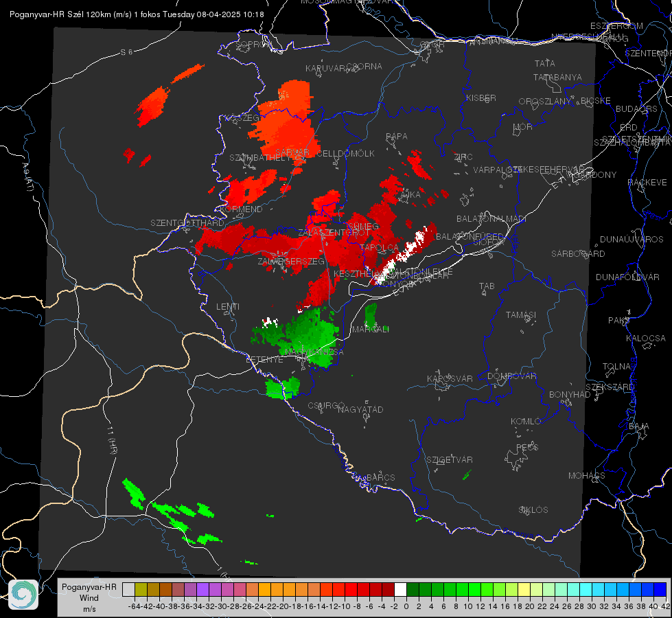The image size is (672, 618).
Task: Select the CELLDÖMÖLK label
Action: (x=345, y=154)
